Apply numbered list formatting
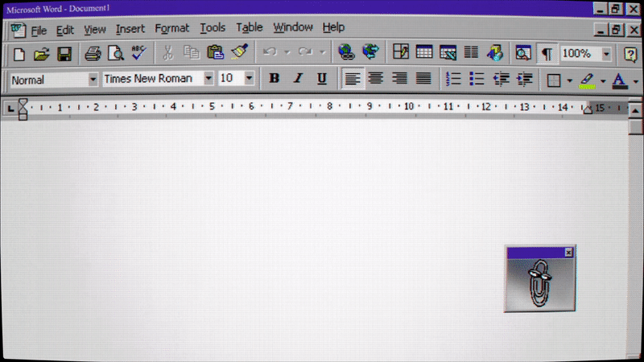The image size is (644, 362). [x=453, y=79]
